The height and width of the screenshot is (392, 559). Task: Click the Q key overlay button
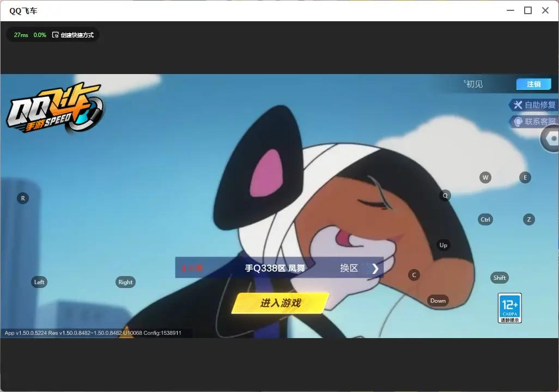point(445,195)
